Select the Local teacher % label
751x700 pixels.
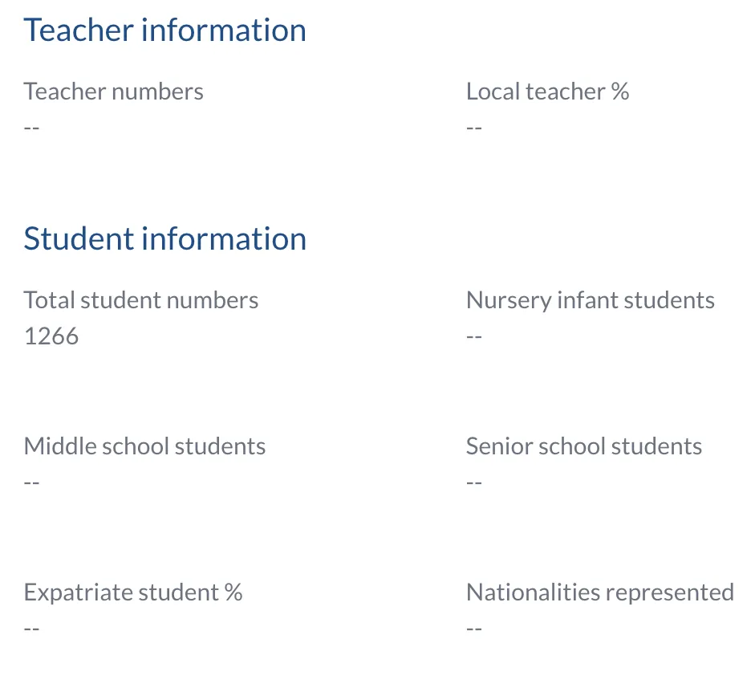click(547, 92)
